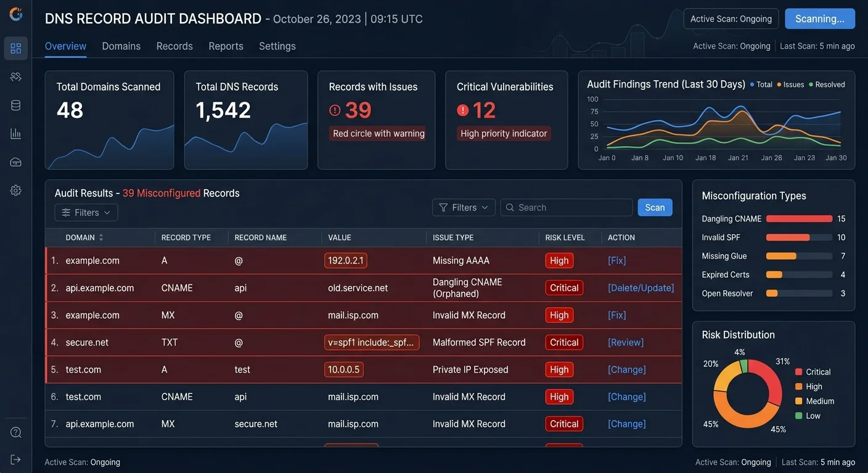Click the Red circle with warning label

point(379,134)
